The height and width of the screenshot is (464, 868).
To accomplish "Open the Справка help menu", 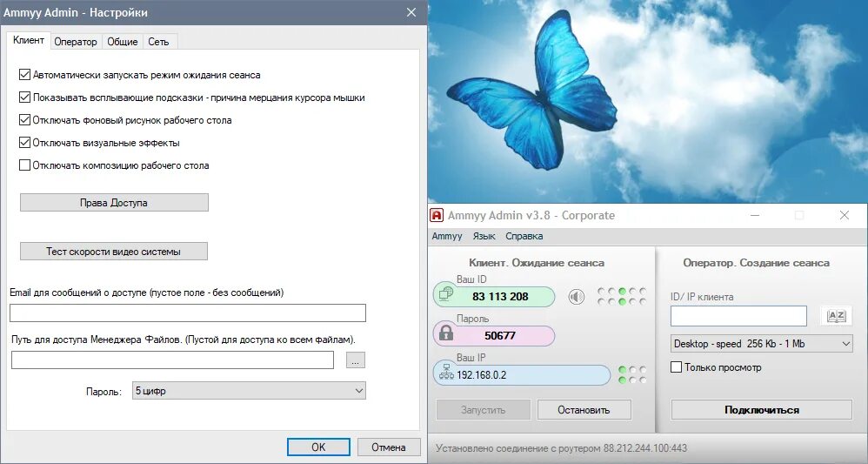I will 524,236.
